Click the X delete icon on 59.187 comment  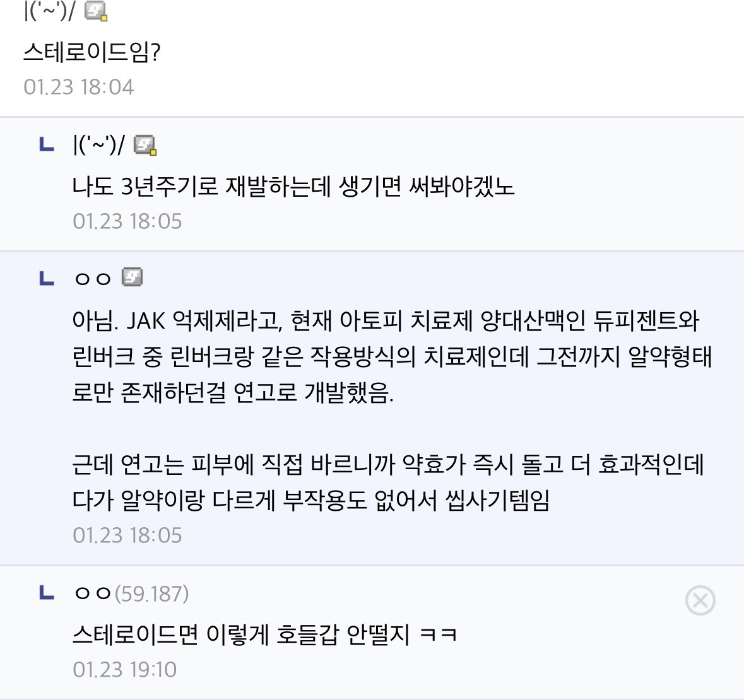(x=700, y=600)
